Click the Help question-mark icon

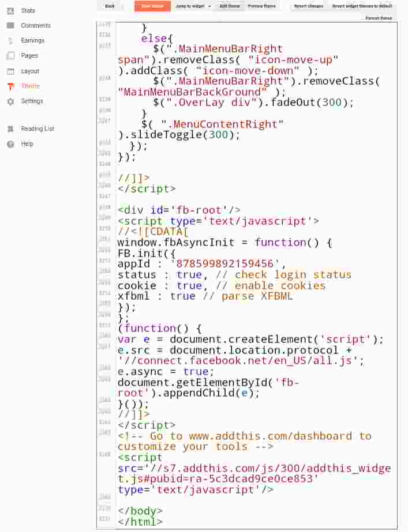10,144
